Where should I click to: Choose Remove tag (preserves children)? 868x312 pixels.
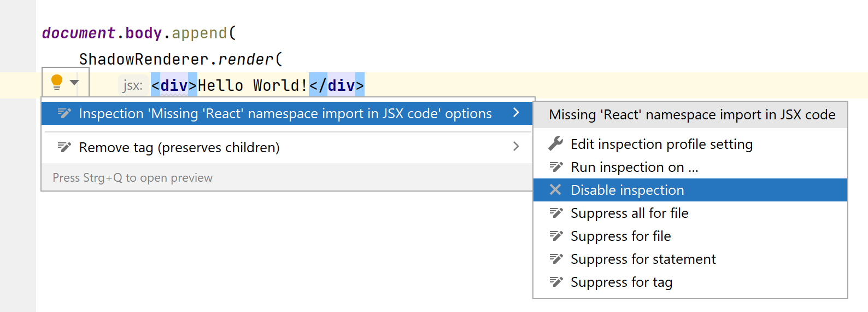click(287, 147)
